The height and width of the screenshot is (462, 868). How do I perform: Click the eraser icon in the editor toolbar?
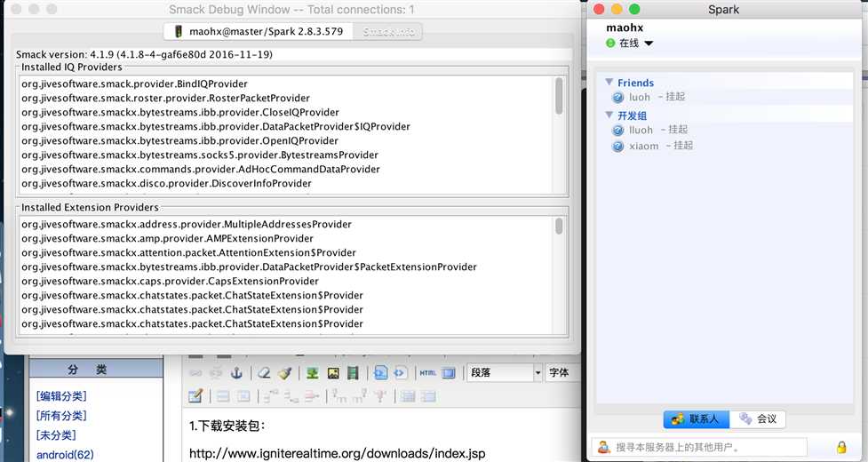pos(264,373)
